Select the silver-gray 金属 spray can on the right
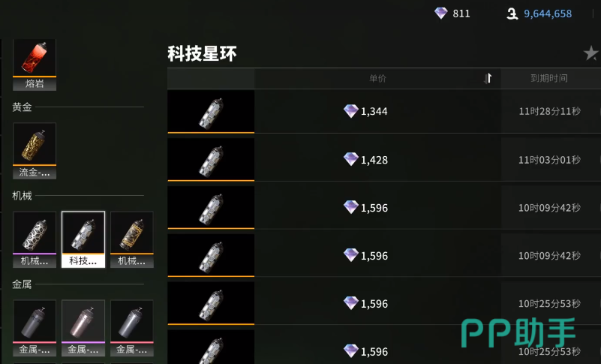Screen dimensions: 601x364 [132, 328]
